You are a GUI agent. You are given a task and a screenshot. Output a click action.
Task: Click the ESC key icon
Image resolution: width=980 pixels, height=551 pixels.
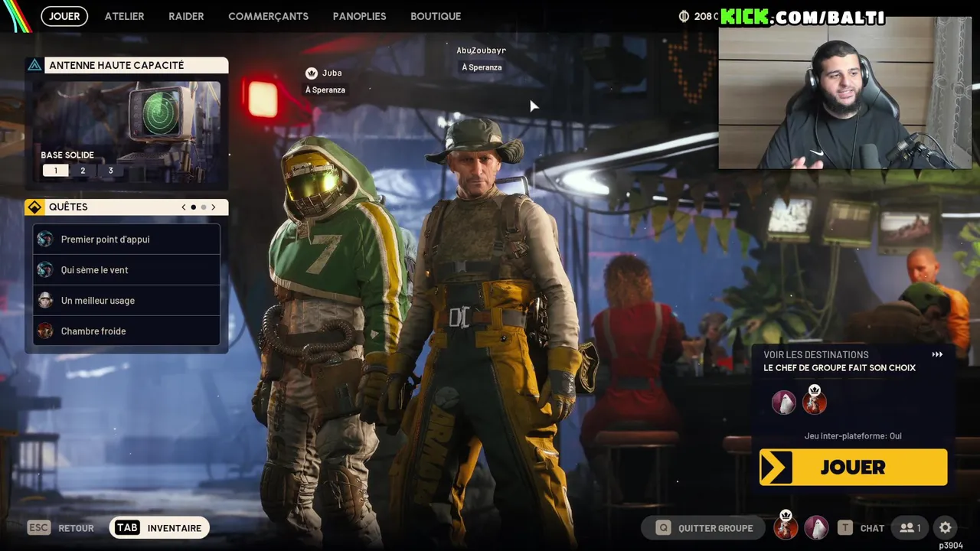[x=38, y=528]
